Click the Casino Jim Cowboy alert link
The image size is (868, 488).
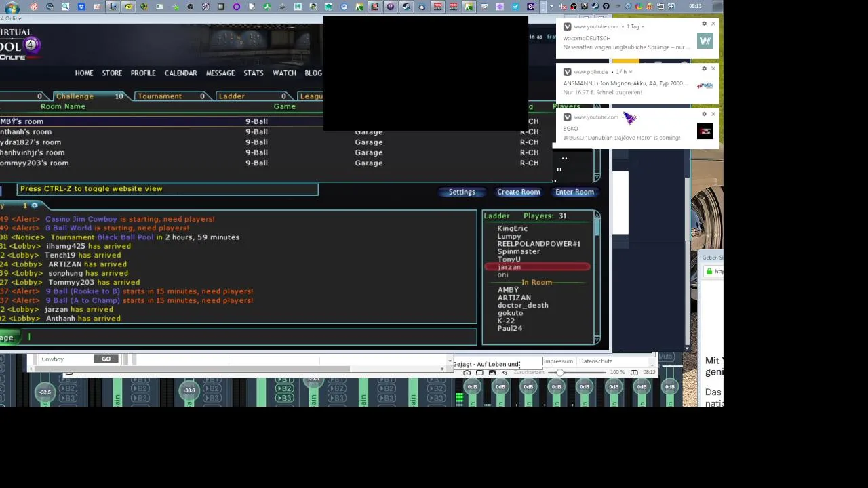click(x=81, y=219)
